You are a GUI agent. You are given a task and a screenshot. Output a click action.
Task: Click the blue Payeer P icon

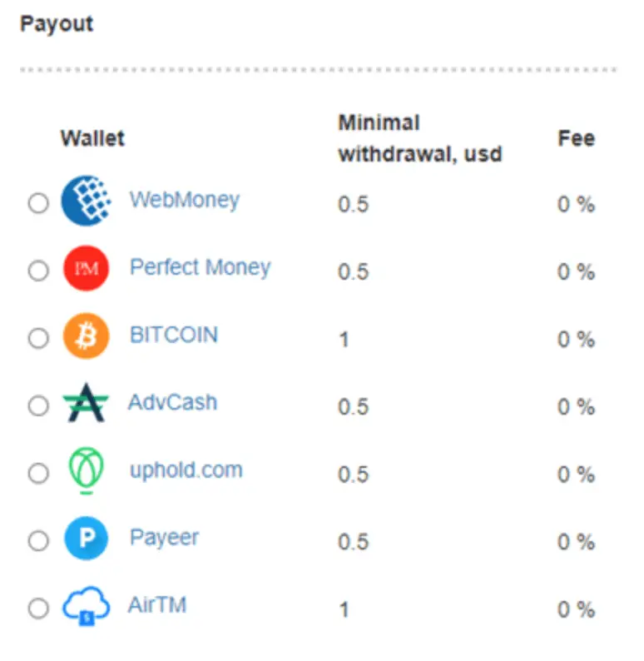point(87,539)
